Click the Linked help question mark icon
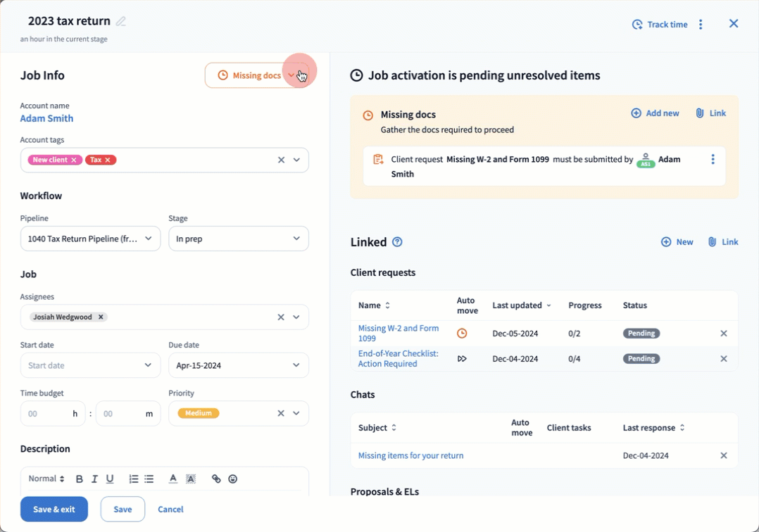The height and width of the screenshot is (532, 759). [x=397, y=242]
